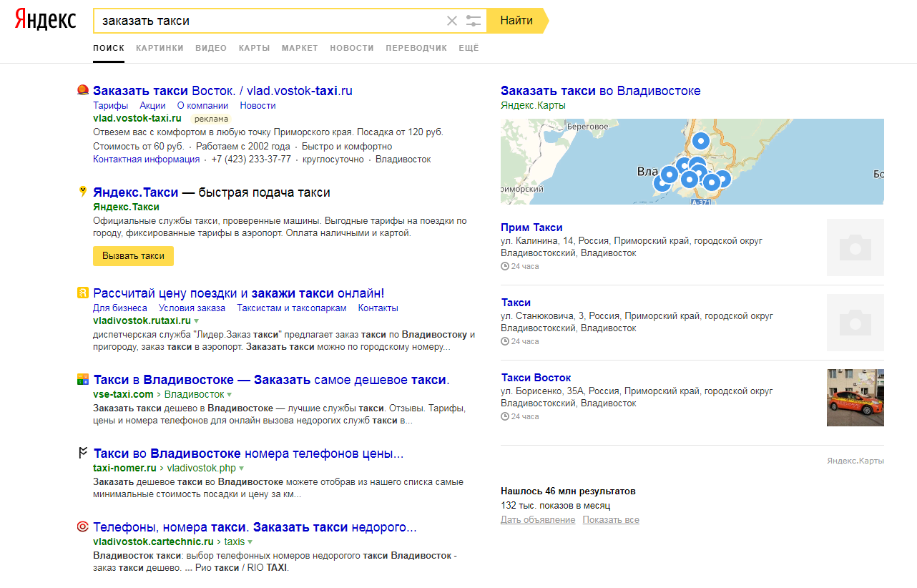
Task: Open Таксистам и таксопаркам sitelink
Action: [291, 308]
